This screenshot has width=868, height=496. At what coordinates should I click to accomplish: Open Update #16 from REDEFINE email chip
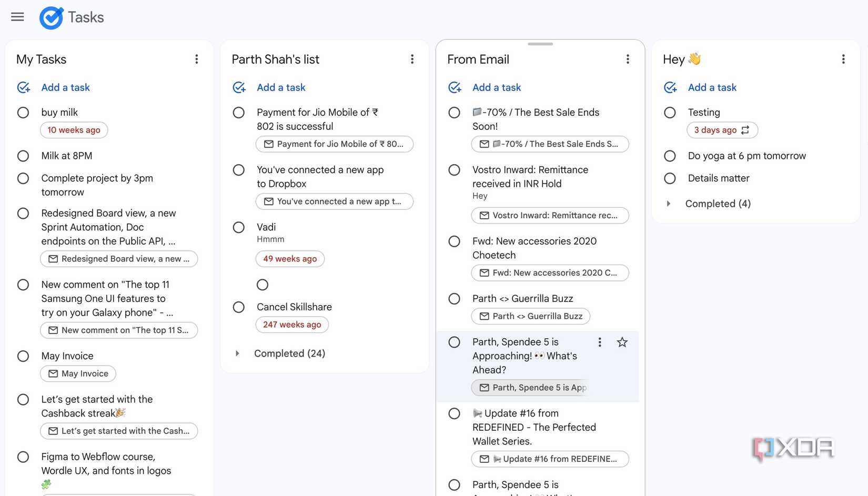click(x=550, y=459)
